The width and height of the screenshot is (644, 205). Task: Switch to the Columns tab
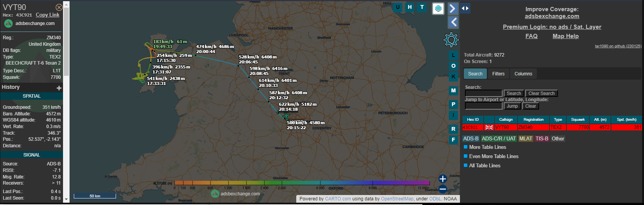pyautogui.click(x=523, y=74)
